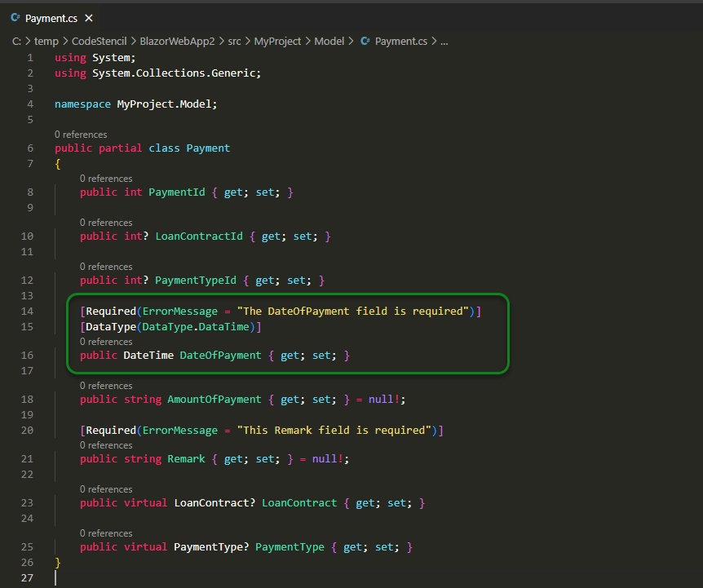
Task: Click line number 14 in the gutter
Action: [x=28, y=312]
